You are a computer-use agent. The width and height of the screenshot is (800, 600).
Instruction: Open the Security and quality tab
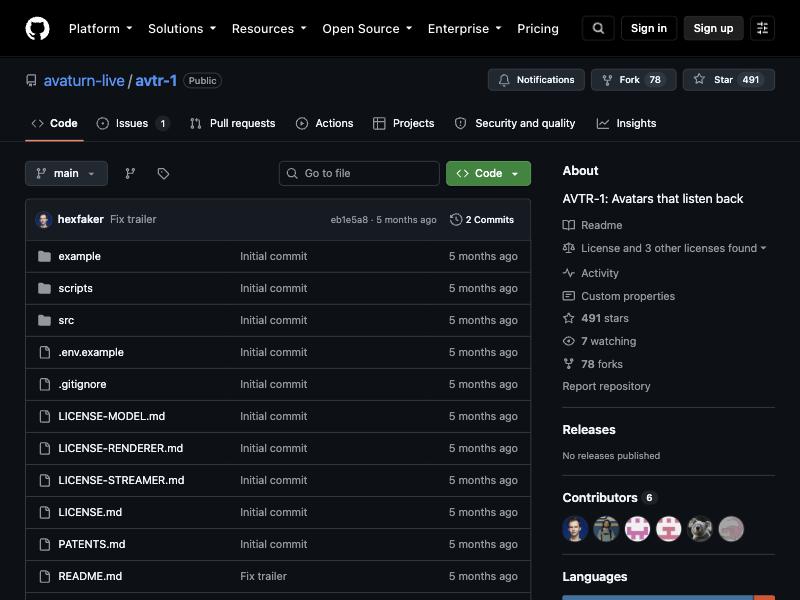tap(515, 123)
